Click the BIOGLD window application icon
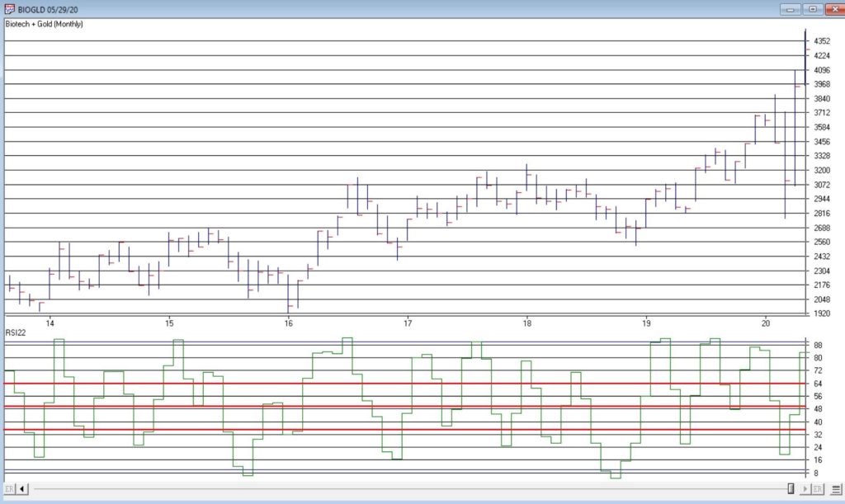Viewport: 845px width, 504px height. point(10,9)
